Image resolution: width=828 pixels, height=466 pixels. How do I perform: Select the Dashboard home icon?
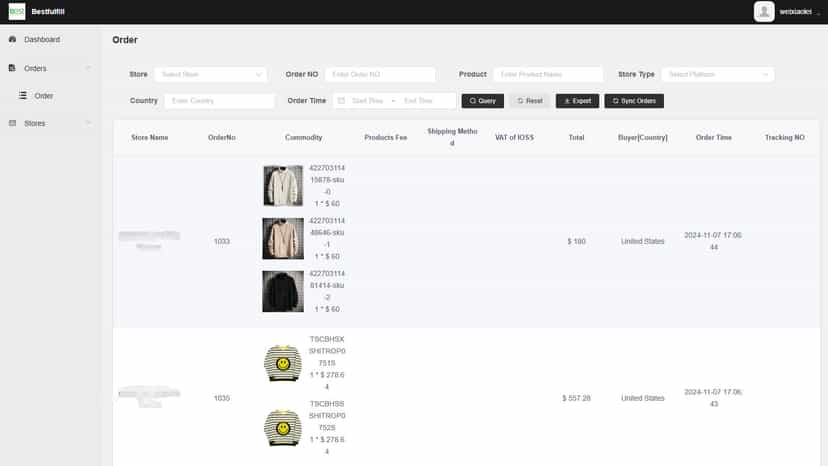13,39
